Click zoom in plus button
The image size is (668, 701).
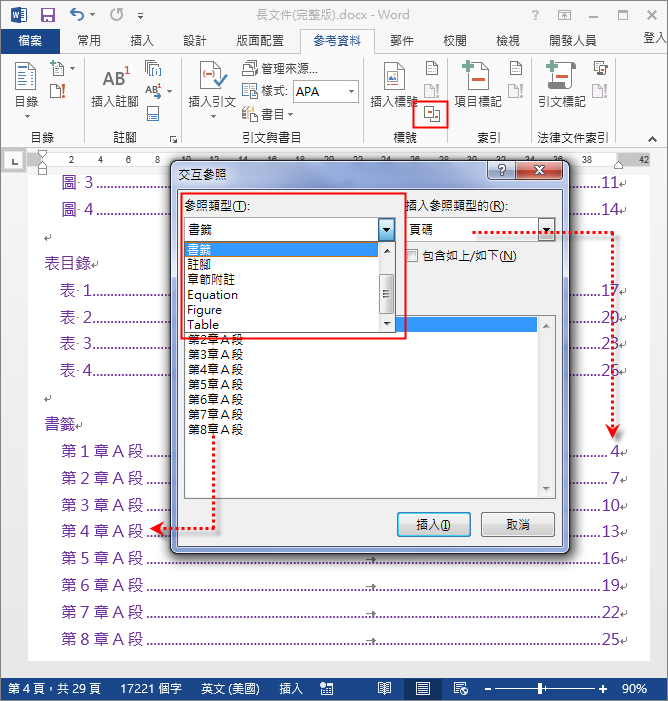(603, 689)
